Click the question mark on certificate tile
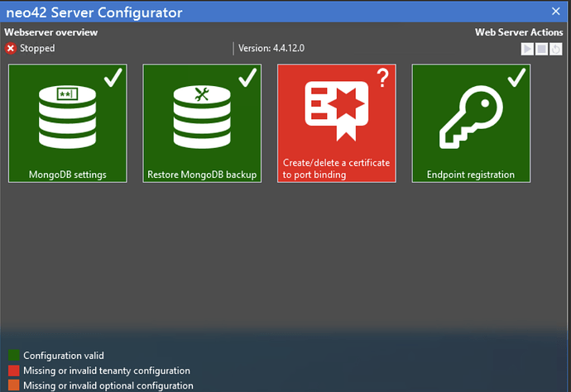571x392 pixels. coord(382,79)
